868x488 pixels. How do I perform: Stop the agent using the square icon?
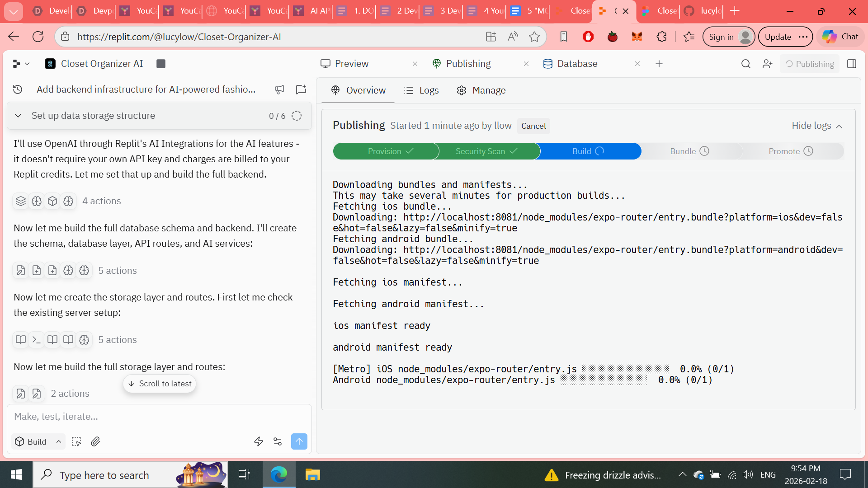pos(160,64)
